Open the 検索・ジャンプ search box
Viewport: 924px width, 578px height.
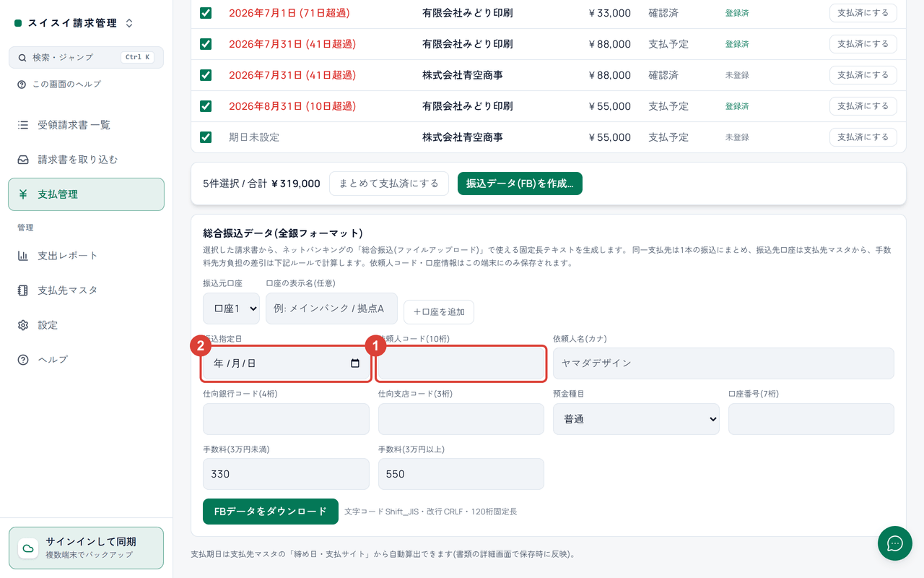tap(86, 57)
